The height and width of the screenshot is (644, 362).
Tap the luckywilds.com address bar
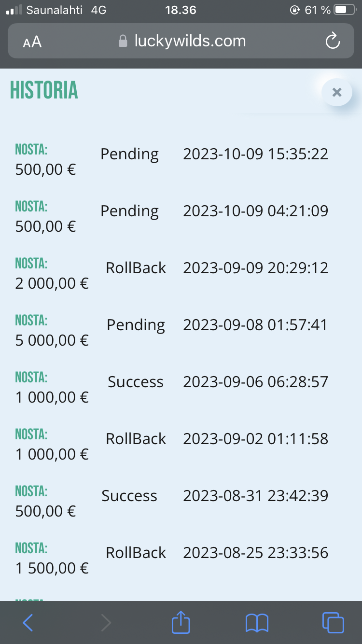pyautogui.click(x=181, y=41)
